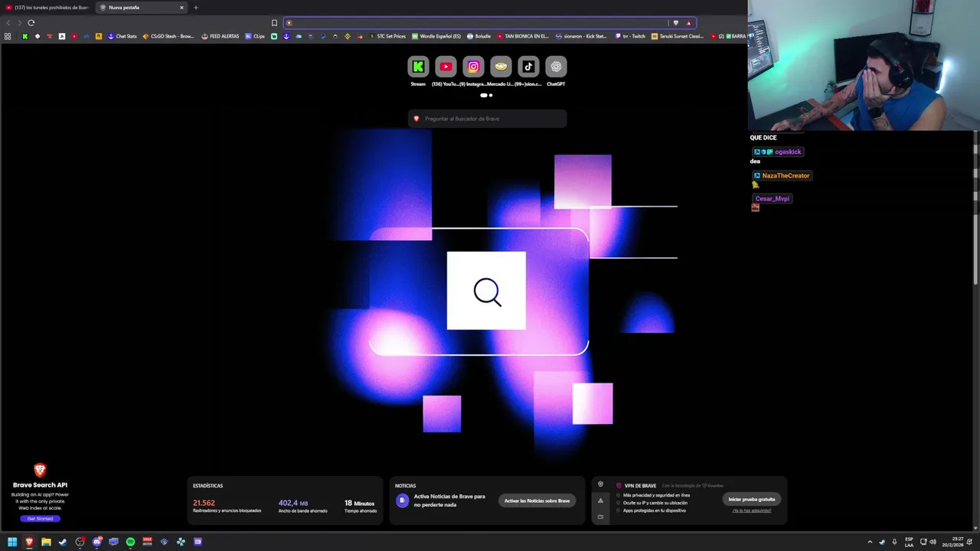Open the Instagram shortcut tile
980x551 pixels.
(x=473, y=67)
